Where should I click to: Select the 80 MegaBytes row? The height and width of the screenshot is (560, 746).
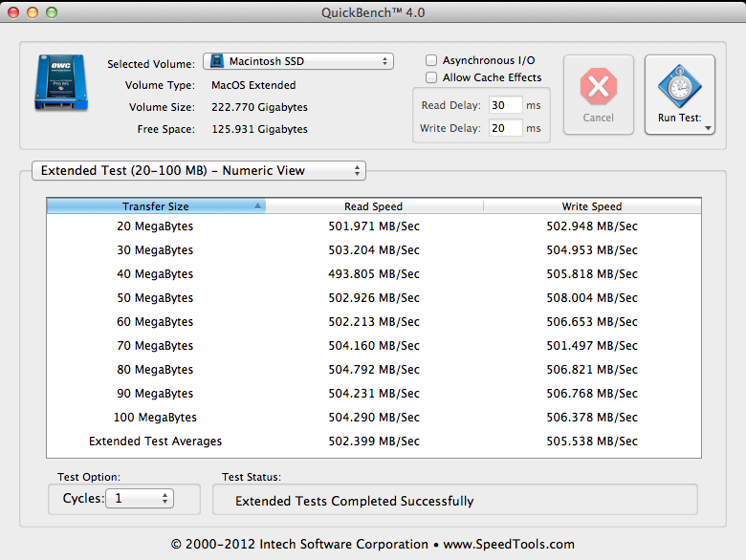pyautogui.click(x=374, y=370)
